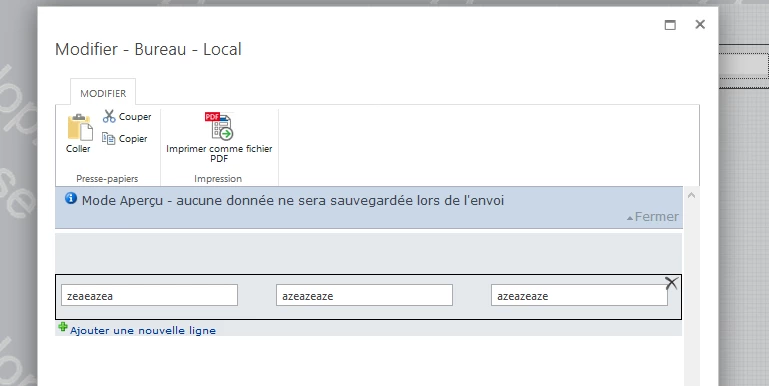Click the rightmost azeazeaze text field
The width and height of the screenshot is (769, 386).
click(579, 295)
